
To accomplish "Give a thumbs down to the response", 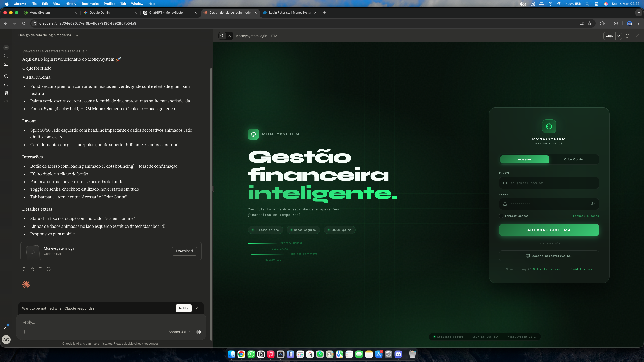I will pyautogui.click(x=40, y=269).
